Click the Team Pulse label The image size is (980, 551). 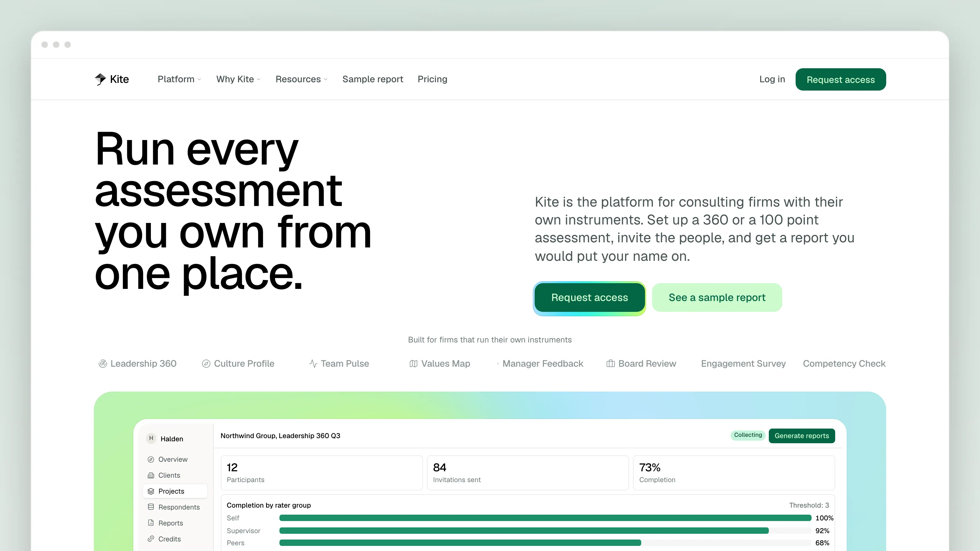[x=345, y=364]
